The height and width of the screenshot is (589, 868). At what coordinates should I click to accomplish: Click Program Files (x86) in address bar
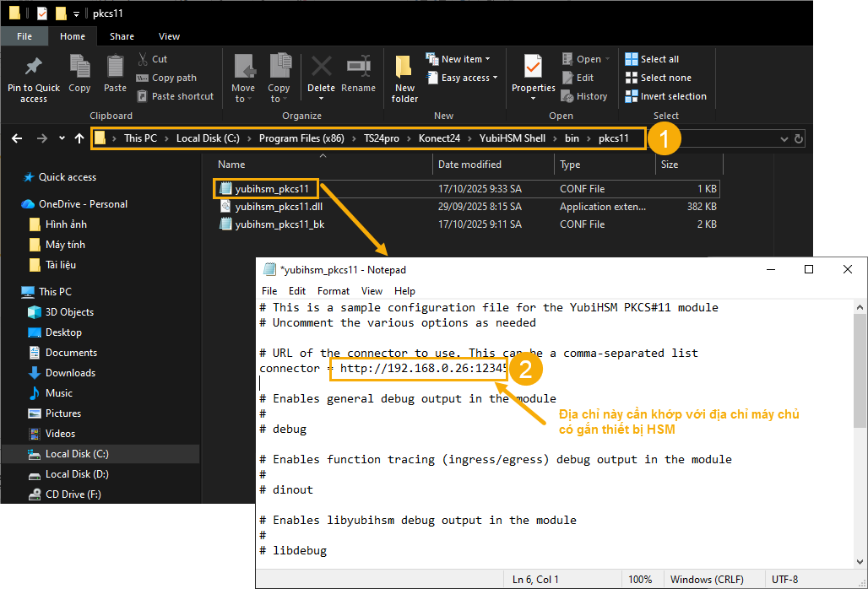click(301, 138)
